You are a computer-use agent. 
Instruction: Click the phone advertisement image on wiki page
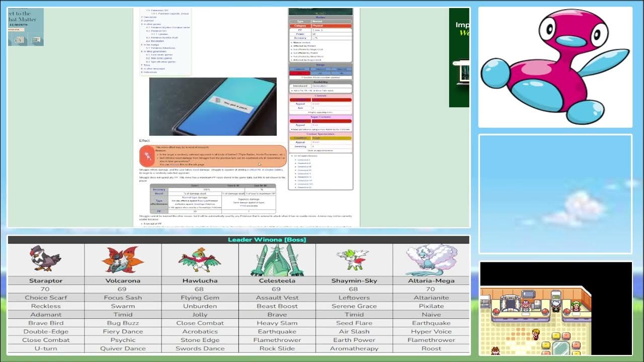point(213,107)
